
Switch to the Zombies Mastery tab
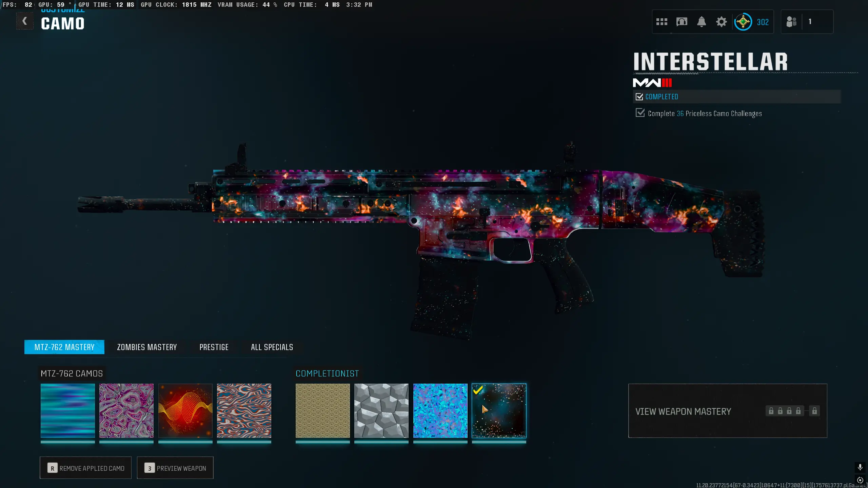[147, 347]
